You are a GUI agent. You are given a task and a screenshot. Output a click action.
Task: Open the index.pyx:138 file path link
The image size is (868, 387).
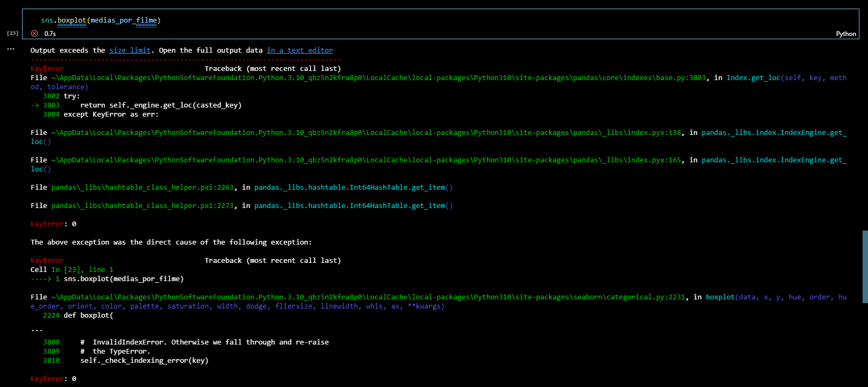coord(366,132)
